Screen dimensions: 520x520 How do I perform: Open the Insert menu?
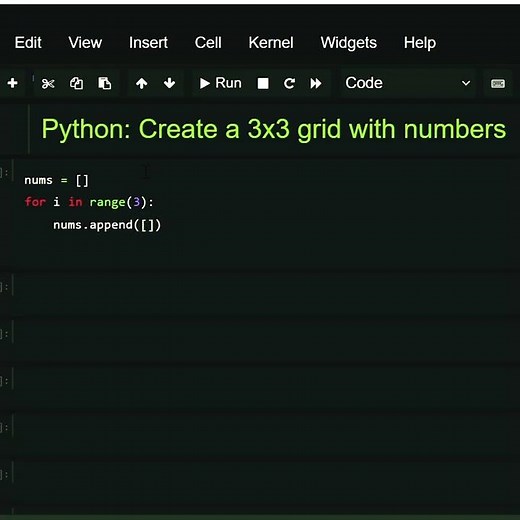click(x=148, y=43)
